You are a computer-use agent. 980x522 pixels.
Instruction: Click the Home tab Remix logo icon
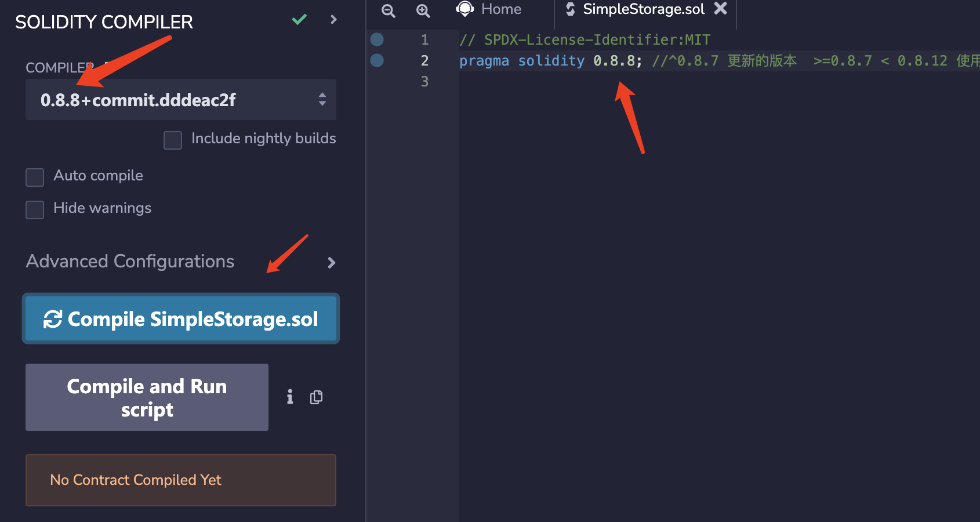point(465,9)
